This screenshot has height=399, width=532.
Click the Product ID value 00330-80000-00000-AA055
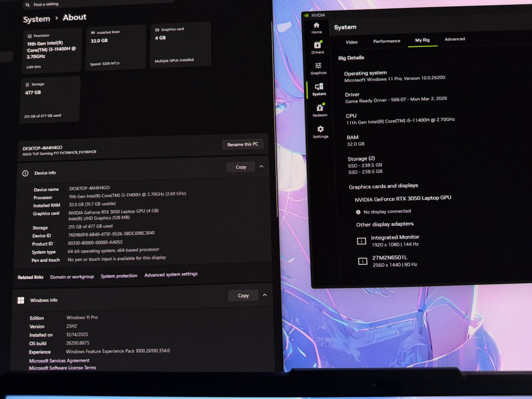pos(95,243)
